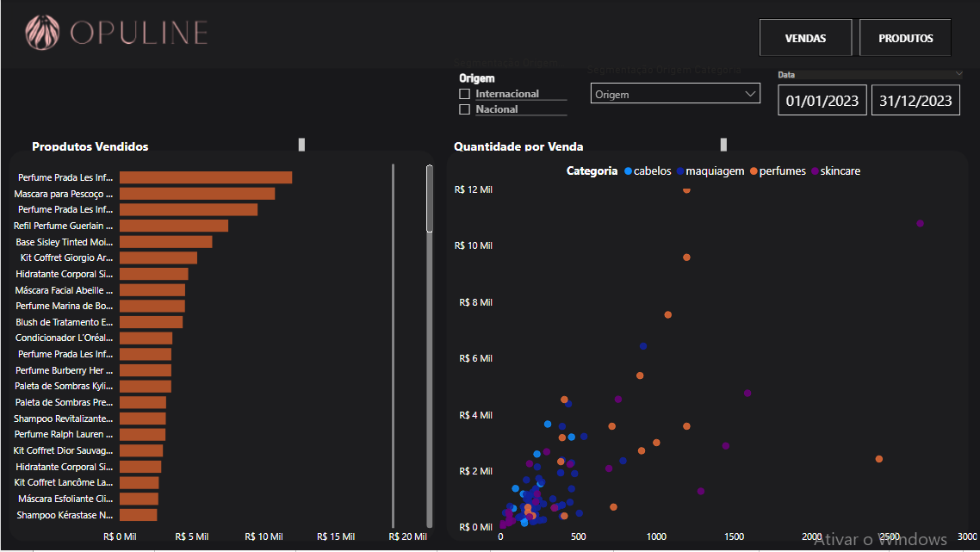Click the bar chart vertical scrollbar handle

pyautogui.click(x=430, y=199)
